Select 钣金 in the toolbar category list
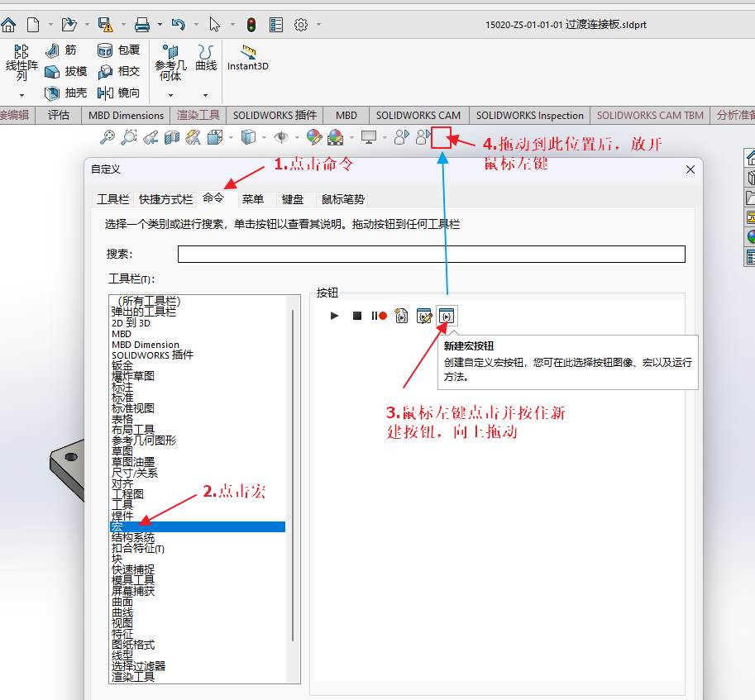This screenshot has width=755, height=700. click(x=122, y=365)
